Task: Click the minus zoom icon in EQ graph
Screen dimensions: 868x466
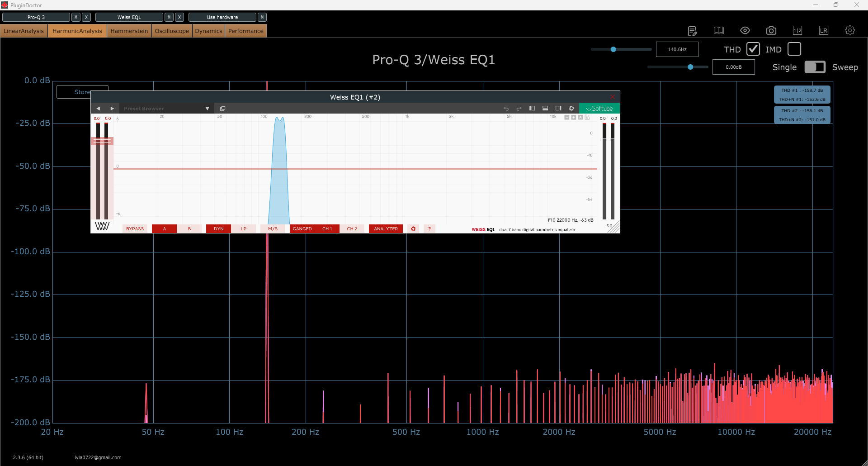Action: 567,117
